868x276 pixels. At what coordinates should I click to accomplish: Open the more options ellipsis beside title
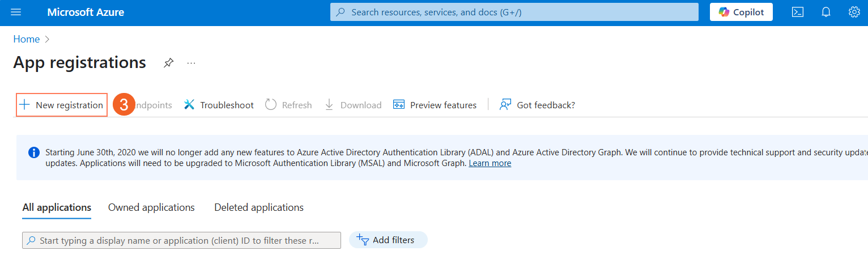pos(192,63)
